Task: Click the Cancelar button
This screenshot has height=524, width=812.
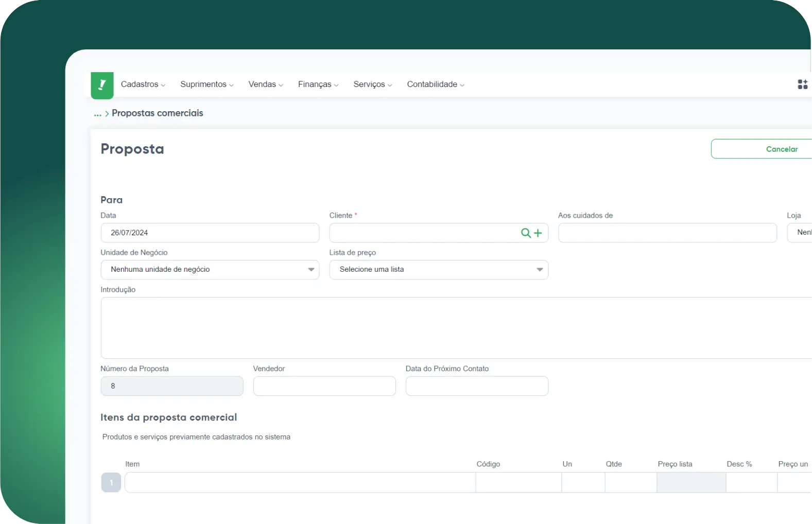Action: point(762,149)
